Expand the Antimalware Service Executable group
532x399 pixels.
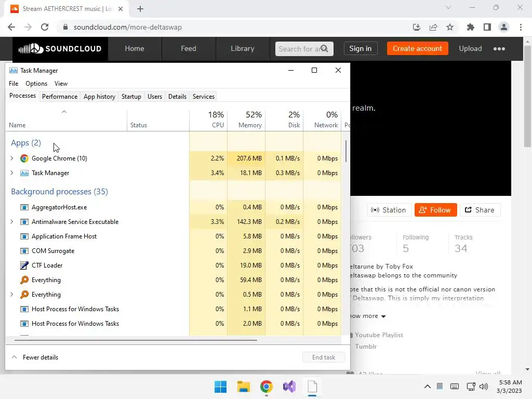click(12, 222)
